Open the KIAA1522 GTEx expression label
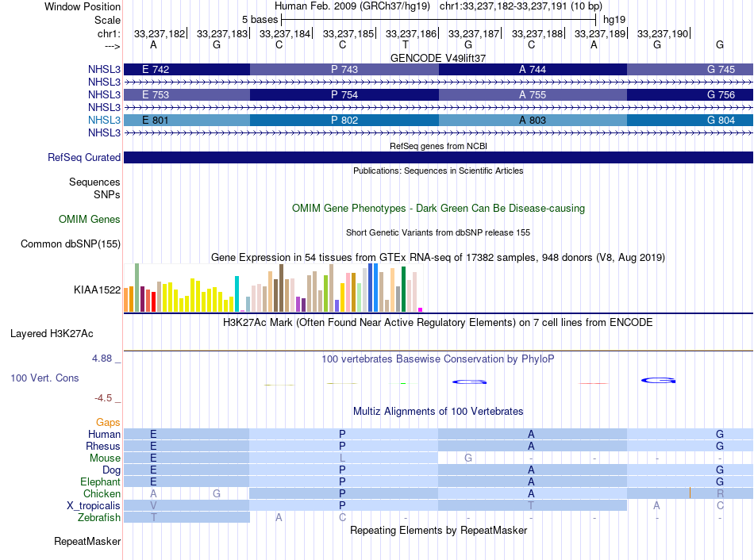The width and height of the screenshot is (754, 560). (97, 290)
